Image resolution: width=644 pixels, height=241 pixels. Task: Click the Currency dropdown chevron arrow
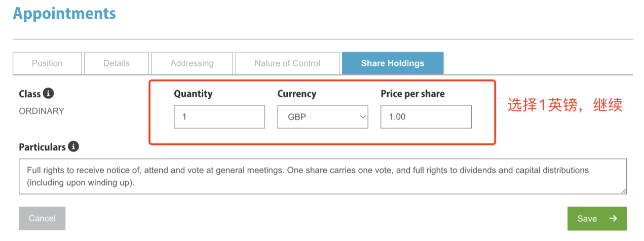coord(362,117)
